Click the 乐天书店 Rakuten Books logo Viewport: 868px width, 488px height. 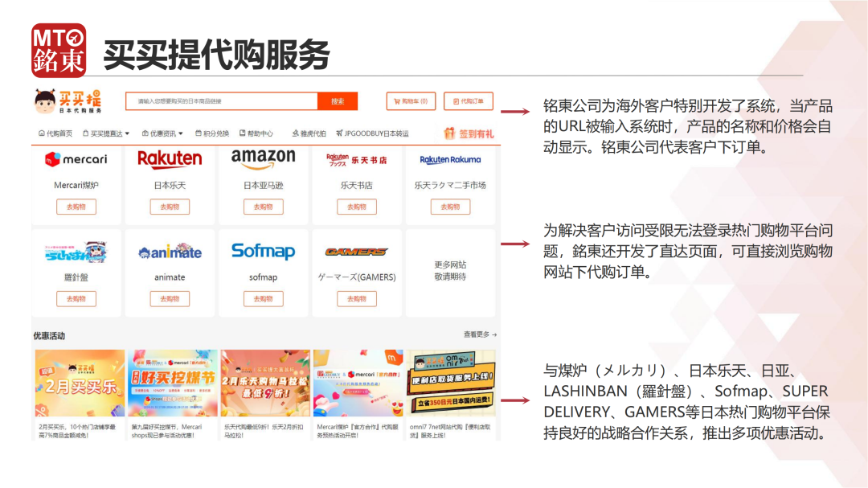coord(357,159)
